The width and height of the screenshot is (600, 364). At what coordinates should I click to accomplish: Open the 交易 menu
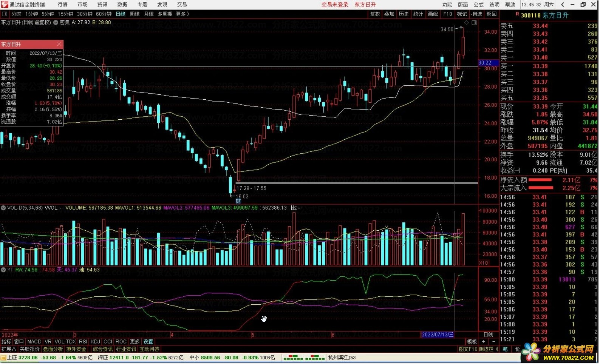[x=182, y=5]
